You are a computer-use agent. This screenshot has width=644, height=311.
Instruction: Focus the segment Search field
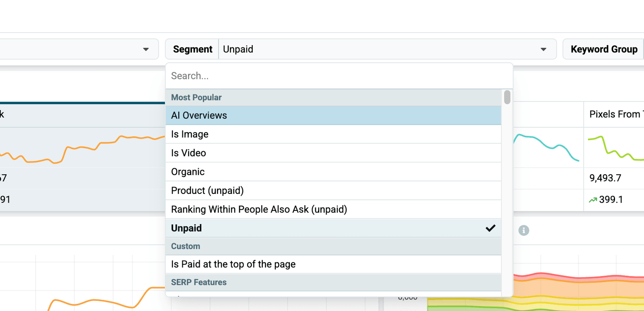pos(339,76)
